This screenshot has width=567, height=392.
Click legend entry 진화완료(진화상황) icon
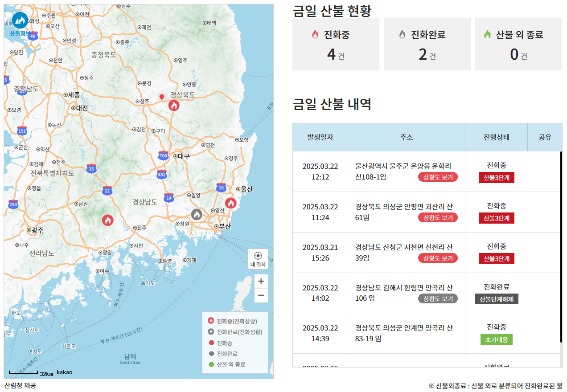pyautogui.click(x=211, y=332)
